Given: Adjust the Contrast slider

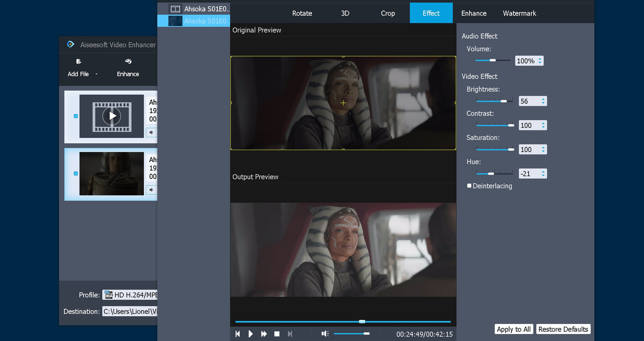Looking at the screenshot, I should [x=495, y=125].
